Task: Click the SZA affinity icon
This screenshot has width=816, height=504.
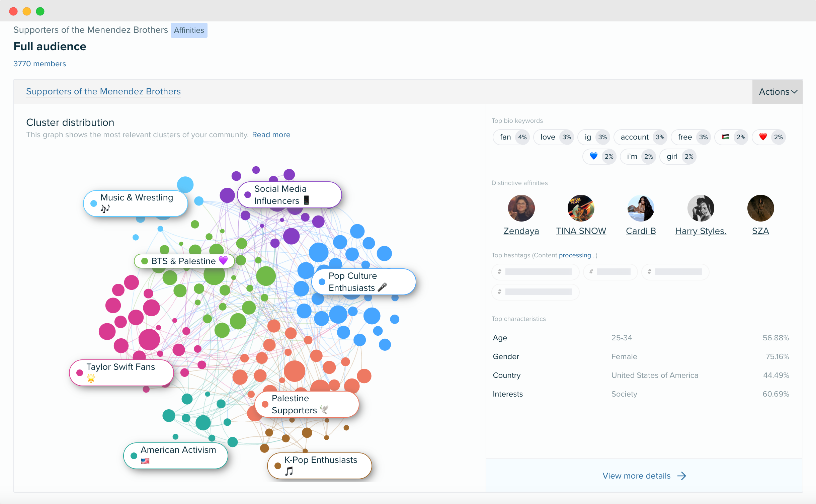Action: [761, 208]
